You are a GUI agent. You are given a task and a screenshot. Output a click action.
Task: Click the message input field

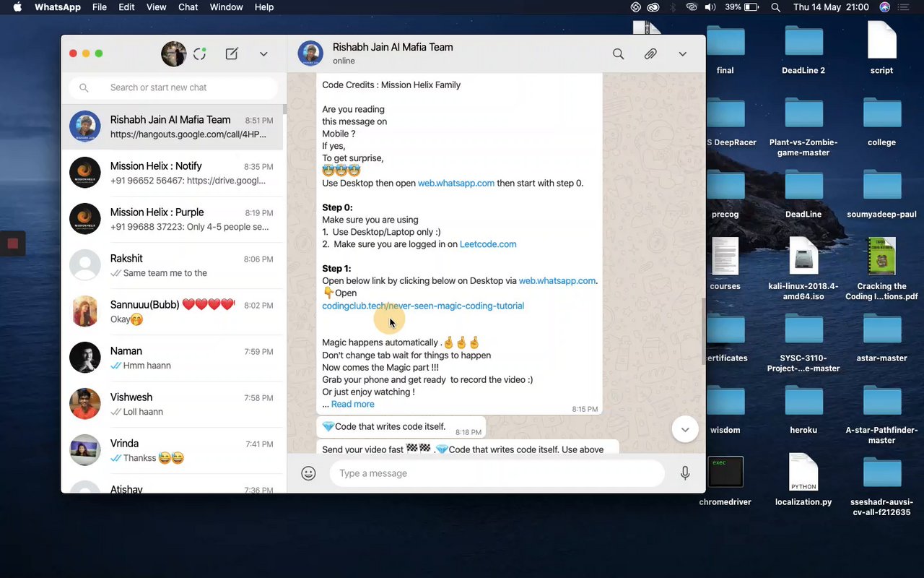pos(497,473)
